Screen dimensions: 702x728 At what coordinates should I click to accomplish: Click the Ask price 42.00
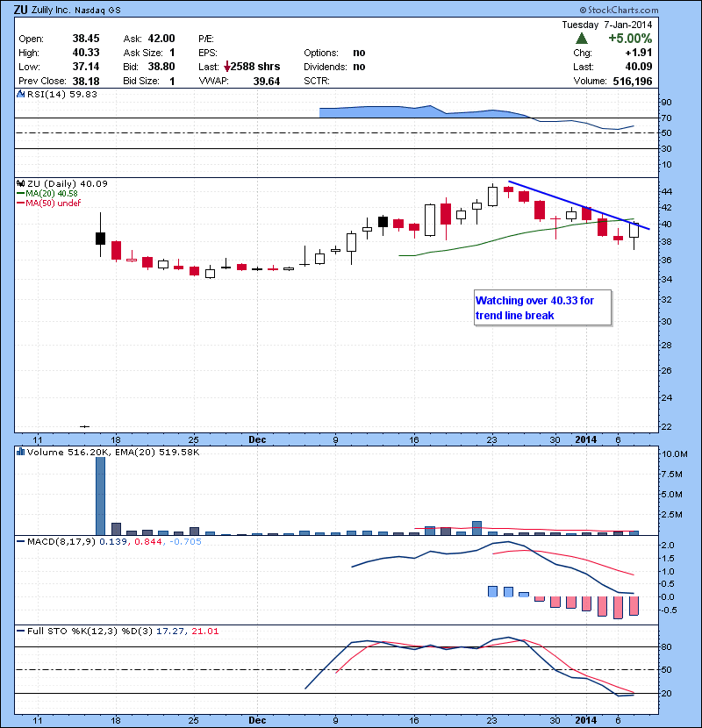(x=161, y=39)
